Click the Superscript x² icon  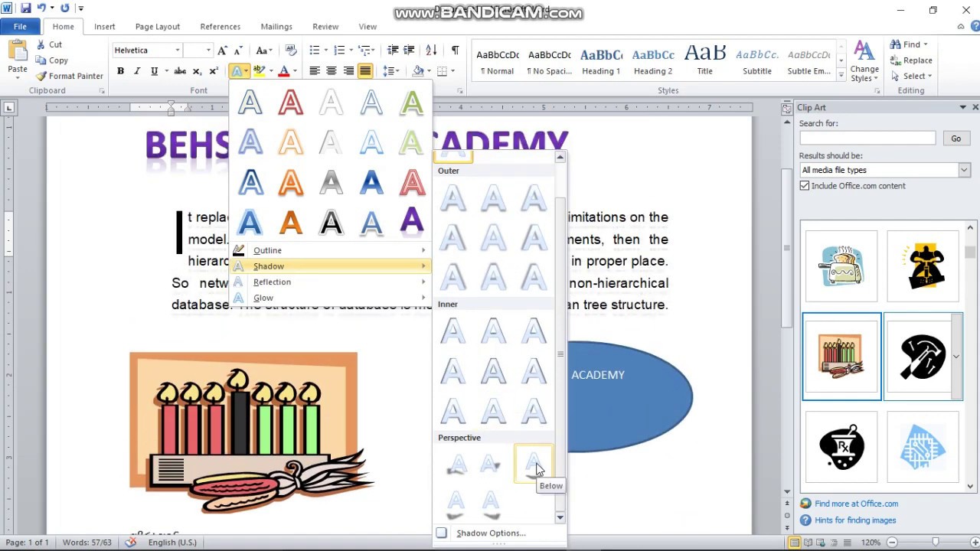pos(212,71)
